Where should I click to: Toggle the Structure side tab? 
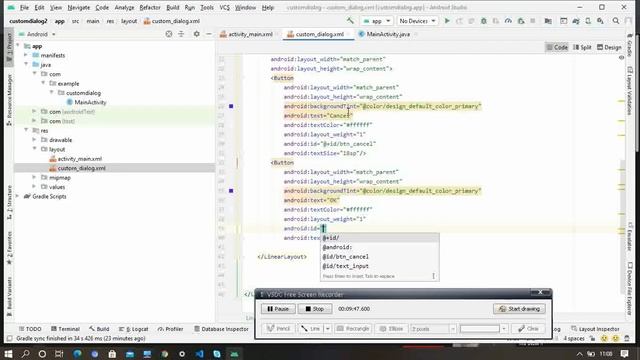point(9,203)
